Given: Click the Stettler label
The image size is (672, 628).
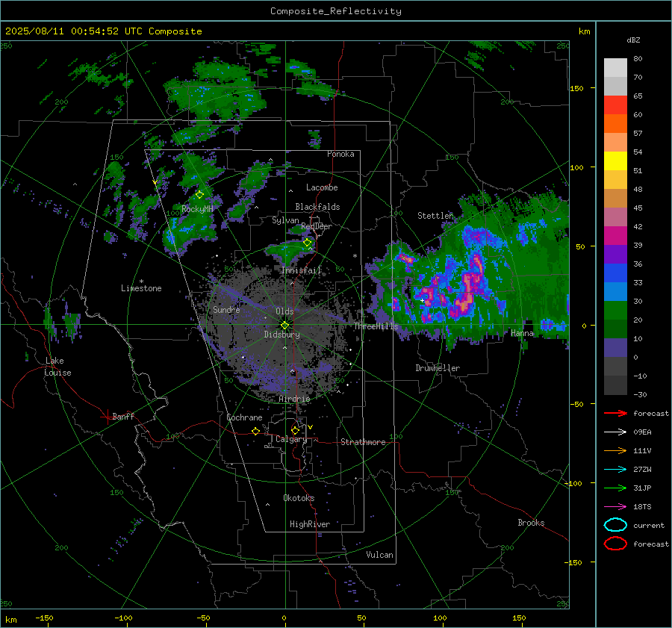Looking at the screenshot, I should click(435, 216).
